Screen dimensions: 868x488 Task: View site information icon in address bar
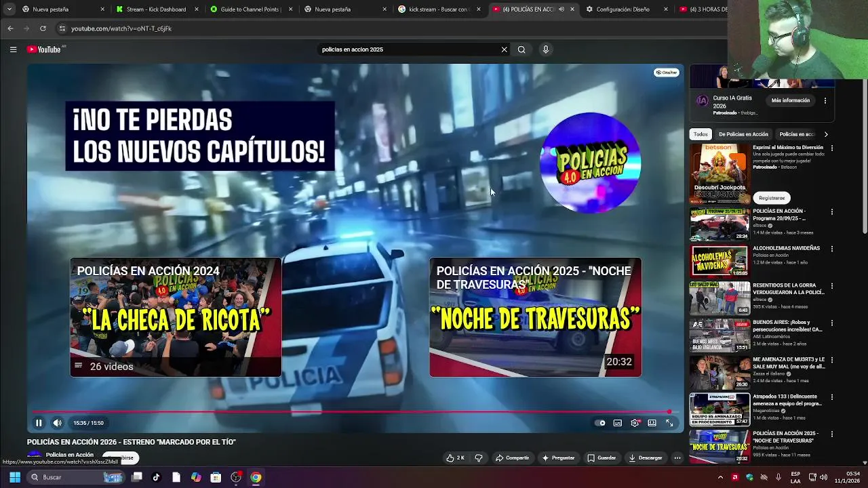62,28
